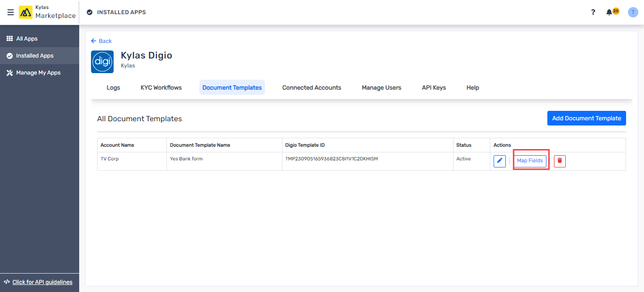The image size is (644, 292).
Task: Open the help question mark icon
Action: coord(593,12)
